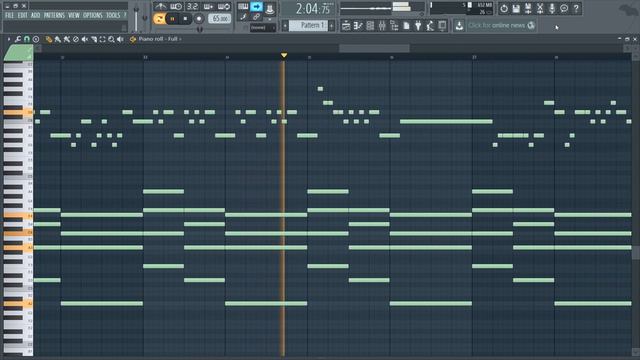The height and width of the screenshot is (360, 640).
Task: Open the FILE menu
Action: click(9, 16)
